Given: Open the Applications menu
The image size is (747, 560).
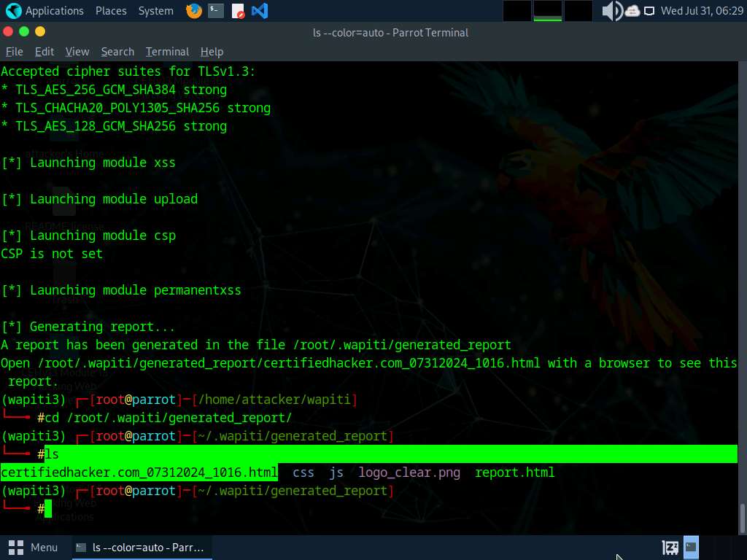Looking at the screenshot, I should coord(45,11).
